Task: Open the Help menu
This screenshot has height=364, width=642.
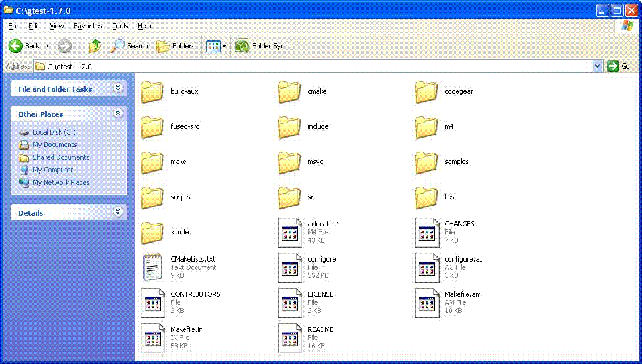Action: click(144, 26)
